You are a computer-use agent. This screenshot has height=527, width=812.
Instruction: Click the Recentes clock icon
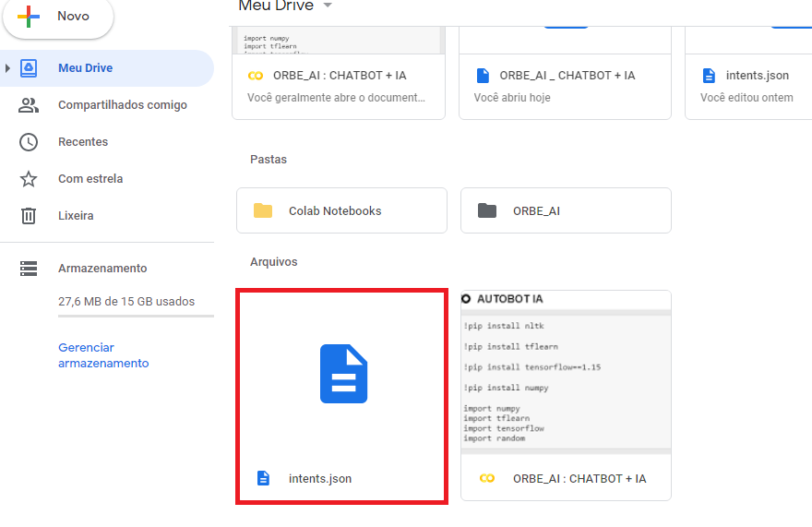29,142
